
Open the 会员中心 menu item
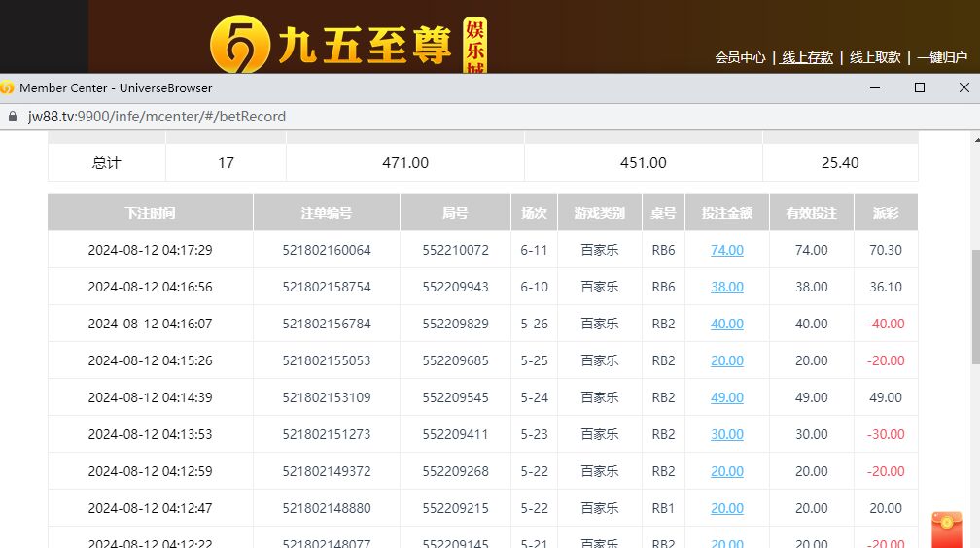[740, 57]
